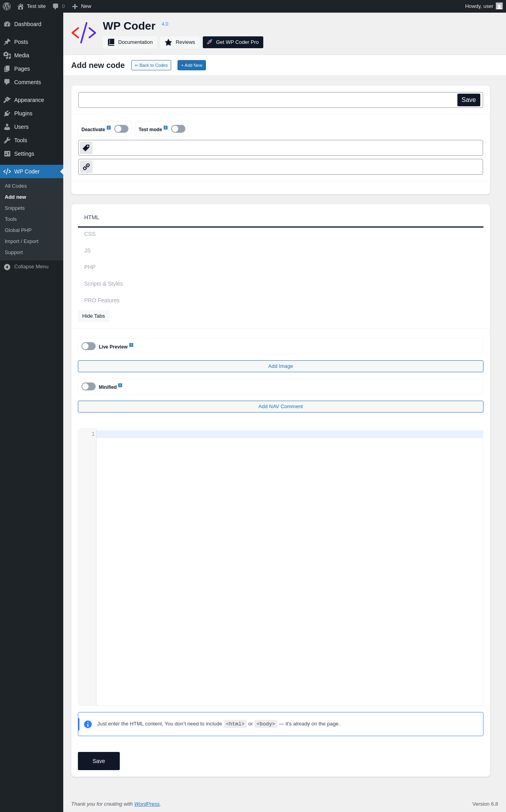506x812 pixels.
Task: Open the Reviews button
Action: [179, 42]
